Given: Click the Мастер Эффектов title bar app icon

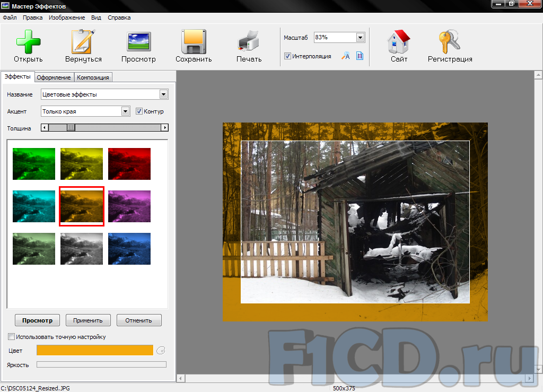Looking at the screenshot, I should pyautogui.click(x=5, y=5).
